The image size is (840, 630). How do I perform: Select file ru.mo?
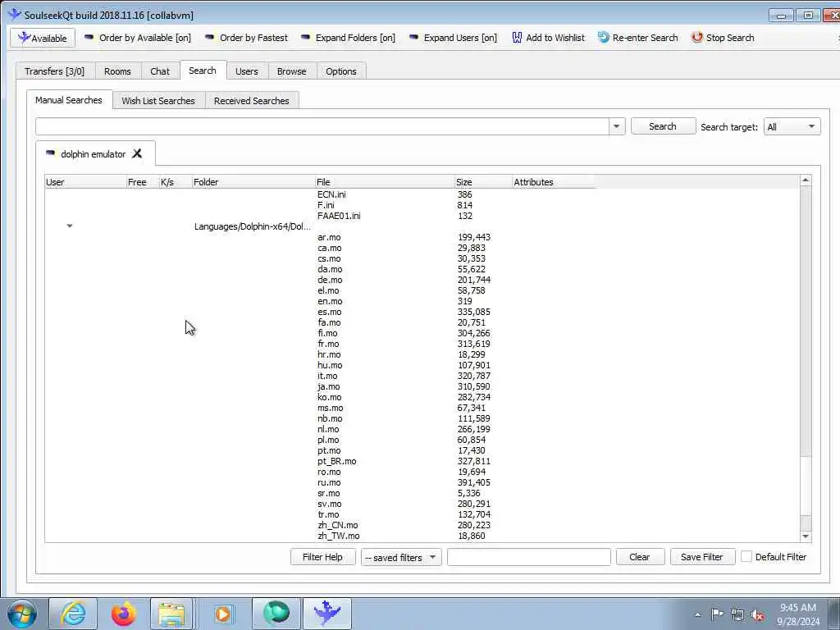click(x=329, y=482)
